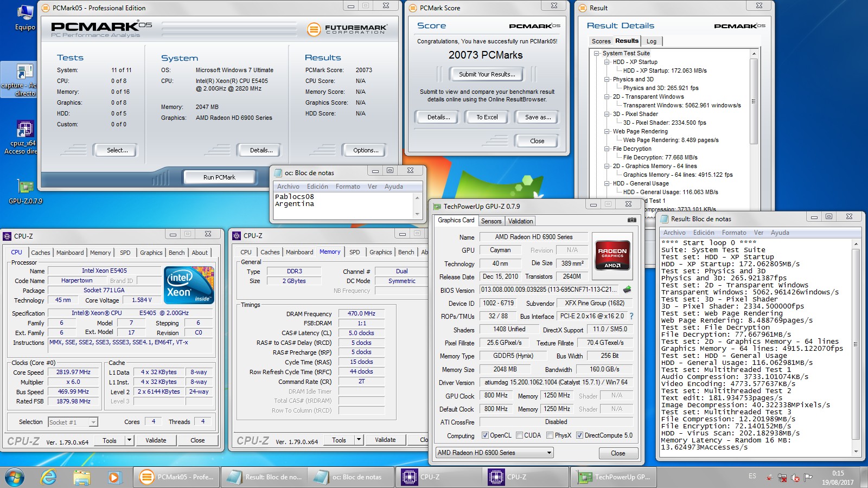
Task: Open the graphics card selector dropdown in GPU-Z
Action: (494, 453)
